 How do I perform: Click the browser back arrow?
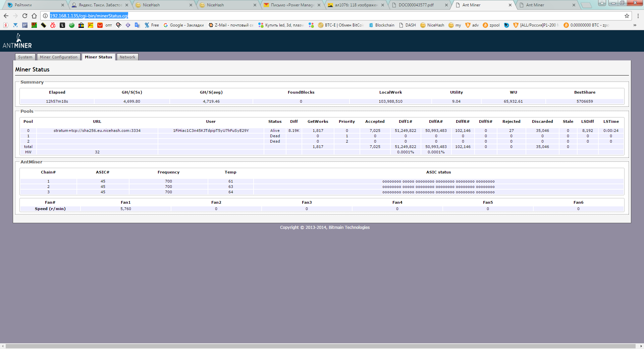pyautogui.click(x=6, y=16)
